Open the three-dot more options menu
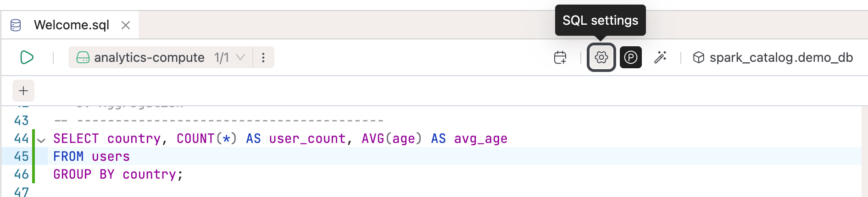The height and width of the screenshot is (197, 868). coord(263,57)
